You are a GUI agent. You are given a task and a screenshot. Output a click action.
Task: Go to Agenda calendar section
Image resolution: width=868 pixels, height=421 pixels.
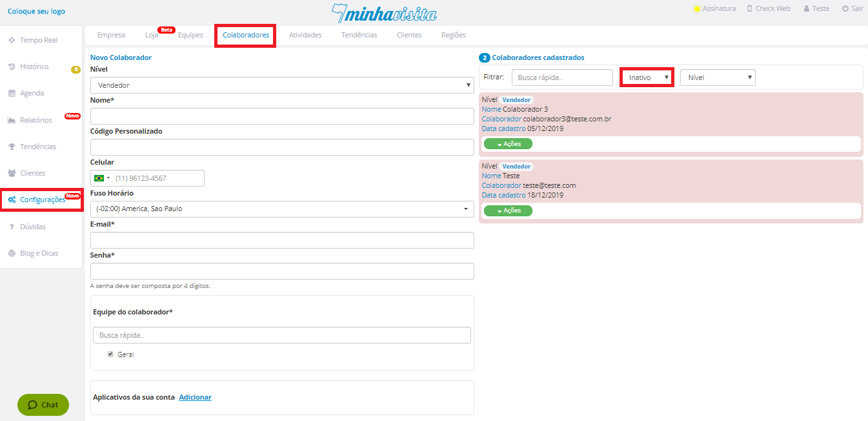(32, 93)
